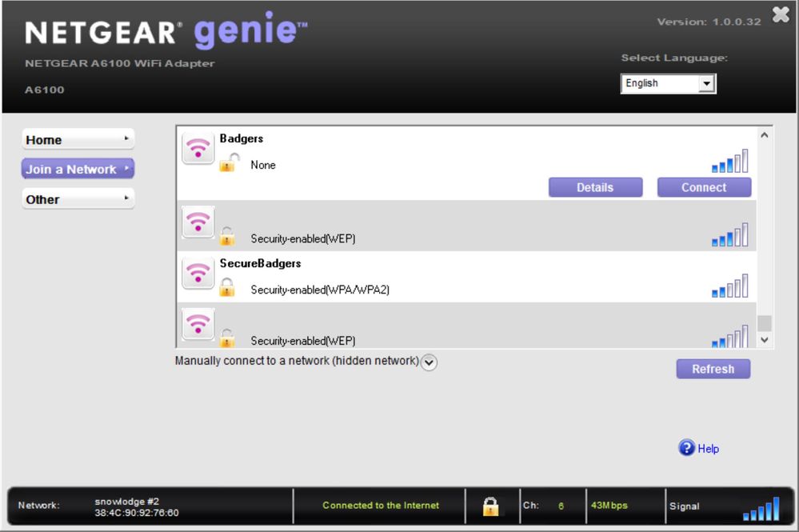Open the Other menu
Image resolution: width=799 pixels, height=532 pixels.
[x=78, y=199]
